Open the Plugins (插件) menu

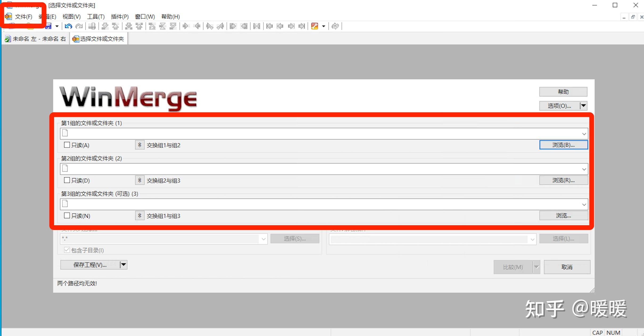pyautogui.click(x=119, y=17)
